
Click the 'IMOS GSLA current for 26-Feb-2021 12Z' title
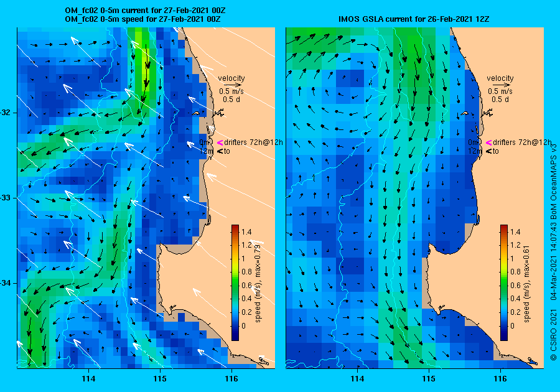pyautogui.click(x=414, y=19)
